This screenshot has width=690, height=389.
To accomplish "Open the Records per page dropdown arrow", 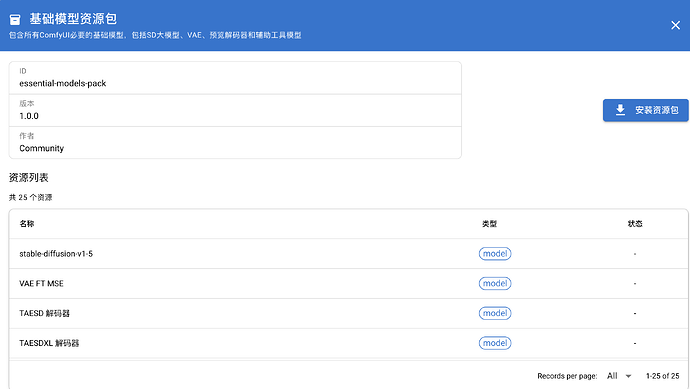I will click(628, 376).
